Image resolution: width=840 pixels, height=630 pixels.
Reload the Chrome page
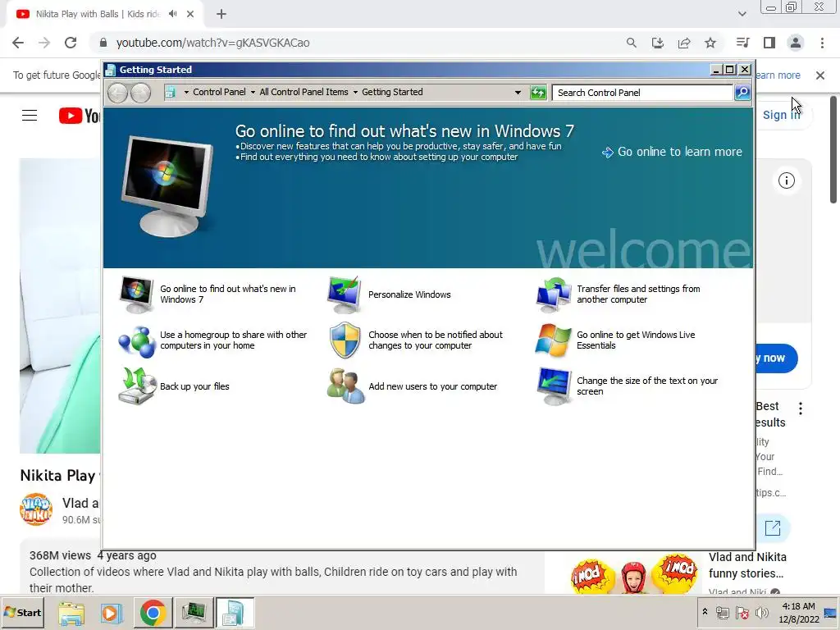71,43
